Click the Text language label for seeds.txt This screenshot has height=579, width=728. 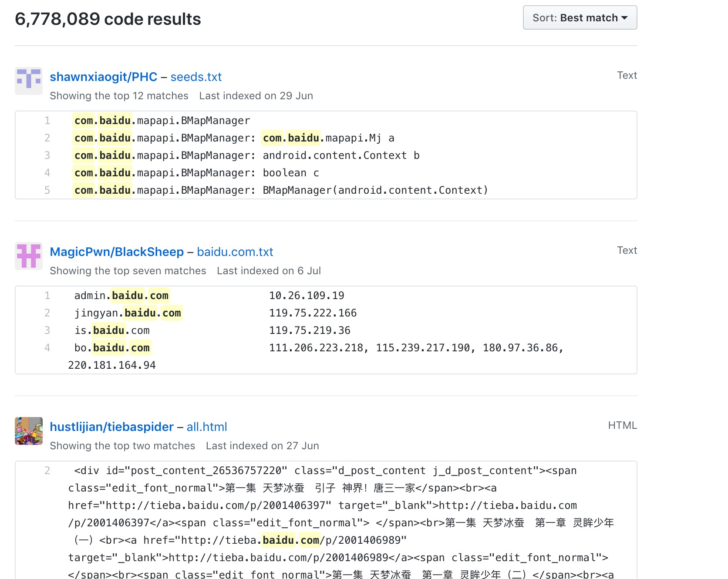[627, 75]
